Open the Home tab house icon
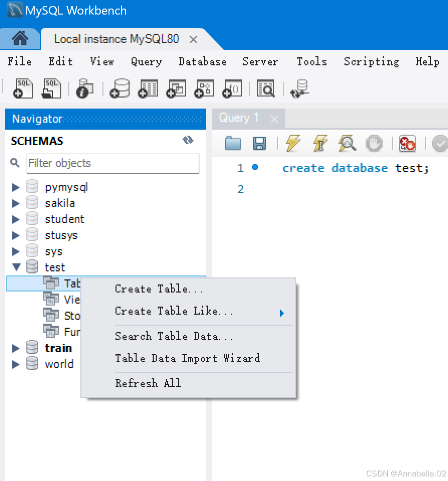The height and width of the screenshot is (481, 448). pyautogui.click(x=20, y=39)
